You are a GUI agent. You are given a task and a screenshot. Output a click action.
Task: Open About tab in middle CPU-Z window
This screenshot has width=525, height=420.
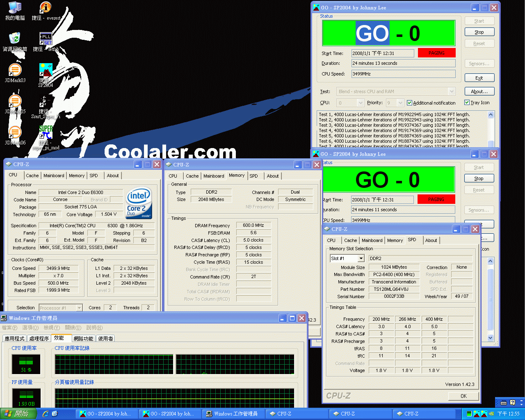pos(273,176)
